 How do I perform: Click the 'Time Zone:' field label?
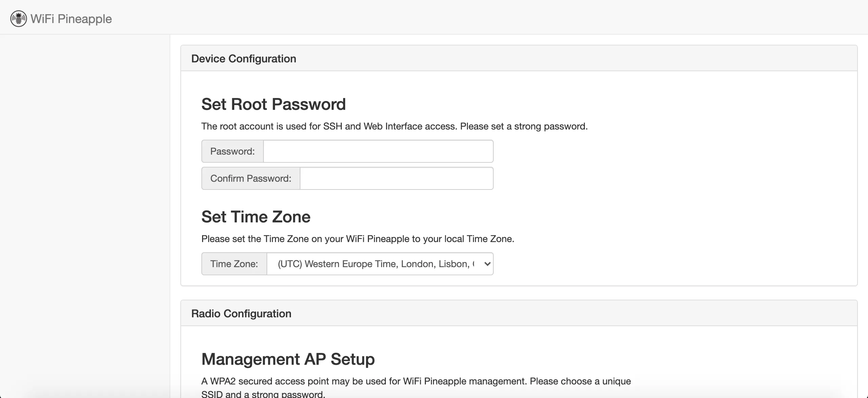pos(234,264)
